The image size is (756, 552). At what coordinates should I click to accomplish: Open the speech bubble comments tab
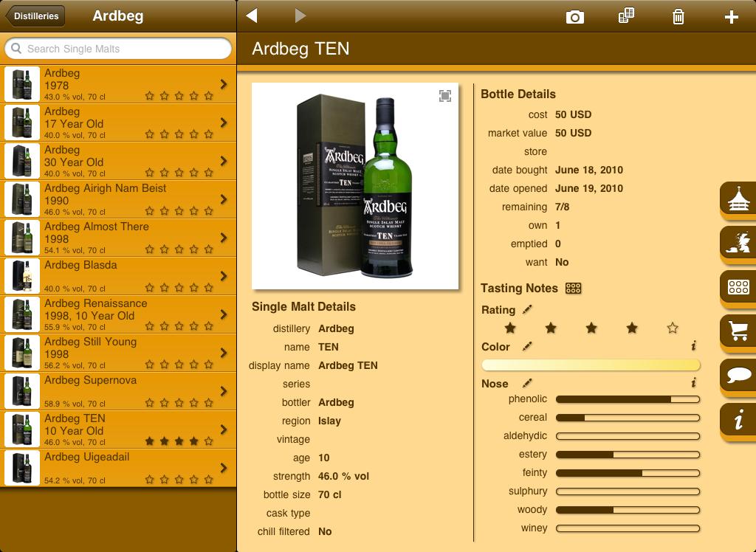738,376
